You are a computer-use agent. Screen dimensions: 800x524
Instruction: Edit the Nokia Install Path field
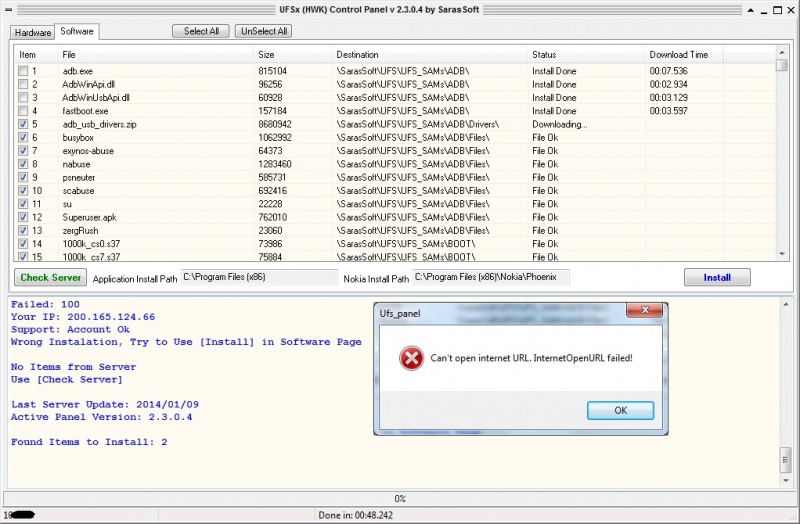(x=490, y=276)
